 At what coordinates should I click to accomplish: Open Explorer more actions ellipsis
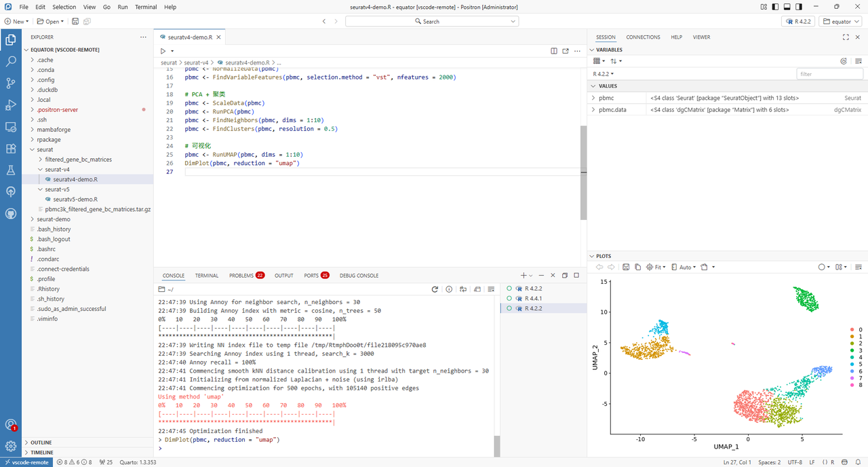[142, 37]
